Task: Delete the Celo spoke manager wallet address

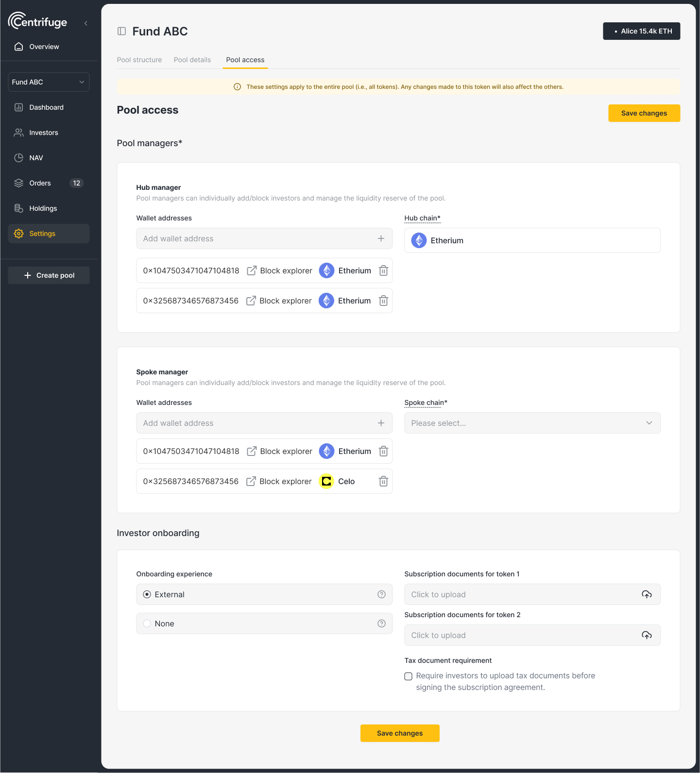Action: [383, 481]
